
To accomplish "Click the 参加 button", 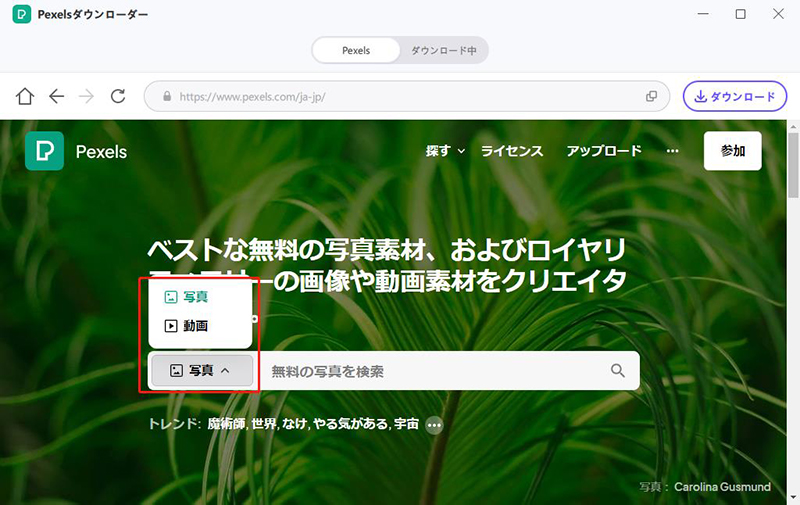I will point(733,151).
